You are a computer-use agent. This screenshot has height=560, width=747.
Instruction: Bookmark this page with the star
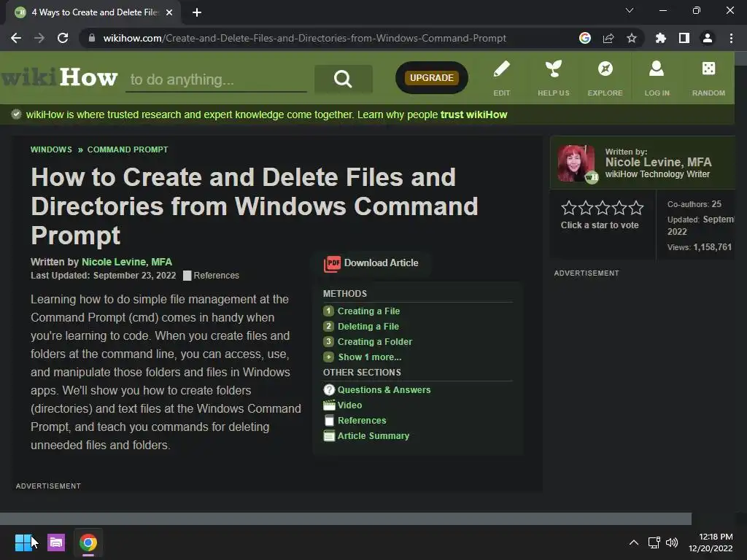(631, 38)
